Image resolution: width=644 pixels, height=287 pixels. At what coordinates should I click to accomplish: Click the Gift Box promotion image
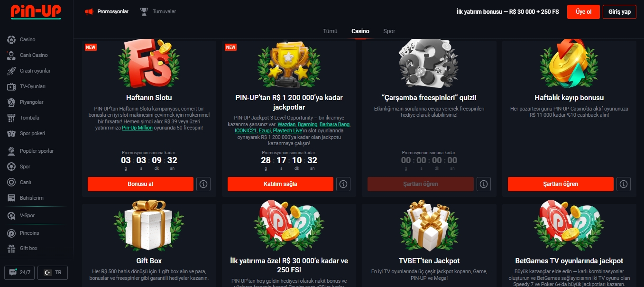click(x=149, y=227)
